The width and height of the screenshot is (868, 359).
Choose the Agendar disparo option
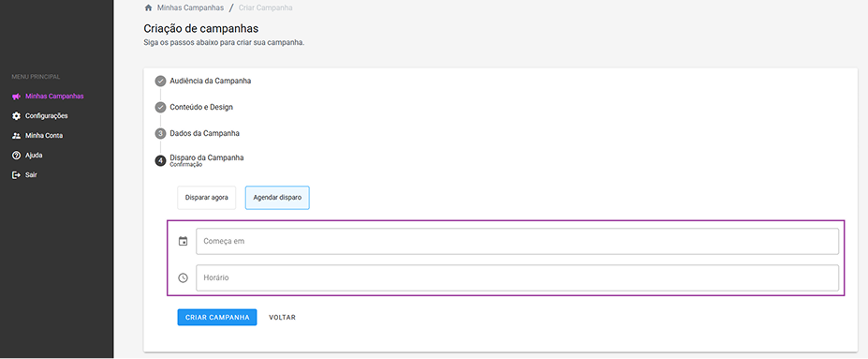point(277,198)
